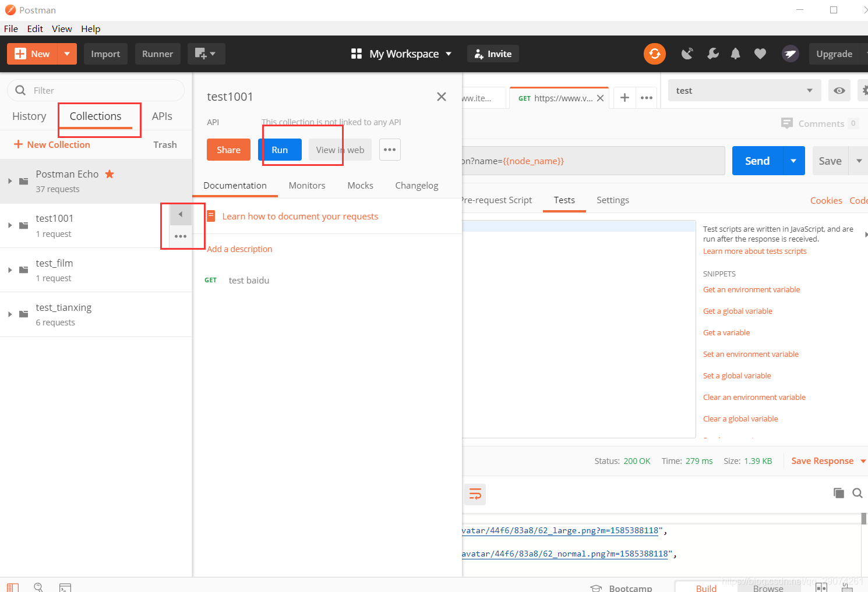
Task: Click the Runner button
Action: pyautogui.click(x=158, y=54)
